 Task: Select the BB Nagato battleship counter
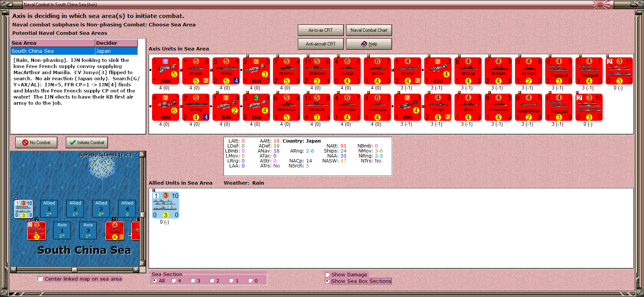coord(499,71)
